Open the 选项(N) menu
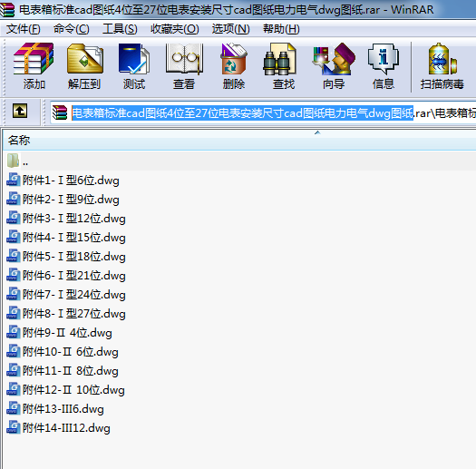 click(x=230, y=29)
